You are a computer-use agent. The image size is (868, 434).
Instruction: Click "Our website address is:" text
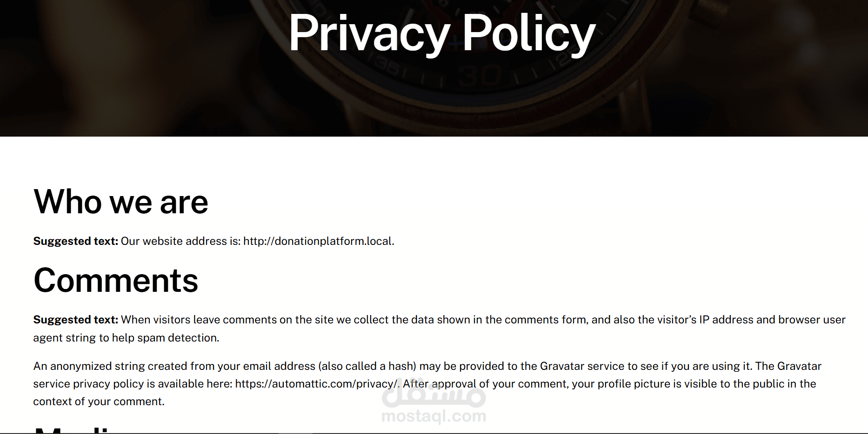tap(180, 241)
